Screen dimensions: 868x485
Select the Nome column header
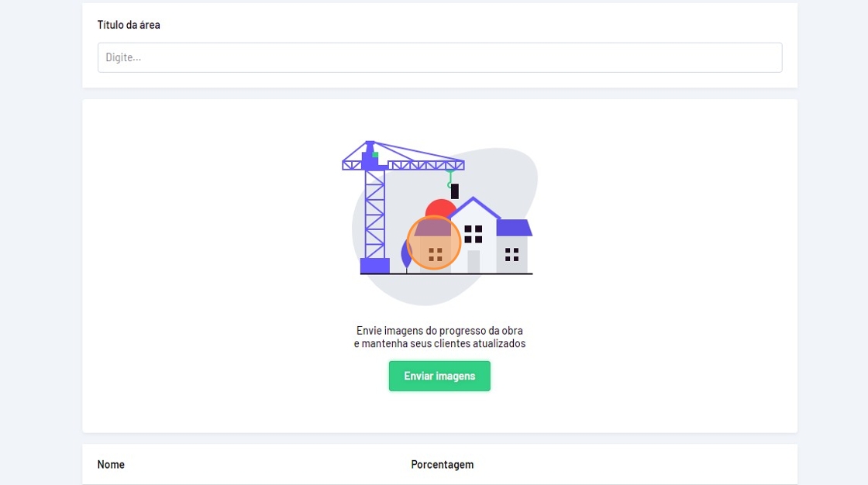point(111,465)
